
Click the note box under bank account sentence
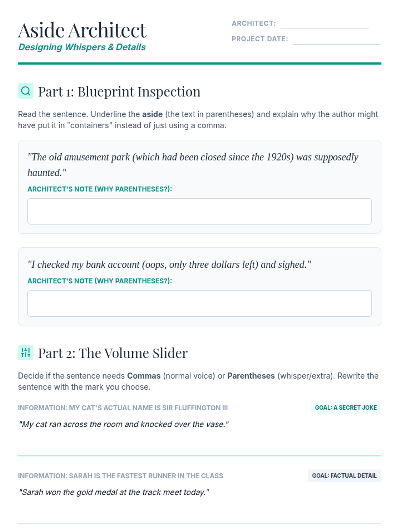(x=199, y=303)
